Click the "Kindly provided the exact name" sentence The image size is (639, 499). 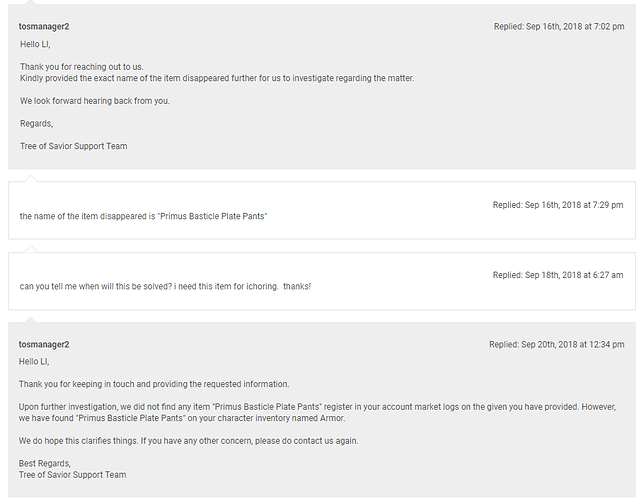pyautogui.click(x=216, y=78)
